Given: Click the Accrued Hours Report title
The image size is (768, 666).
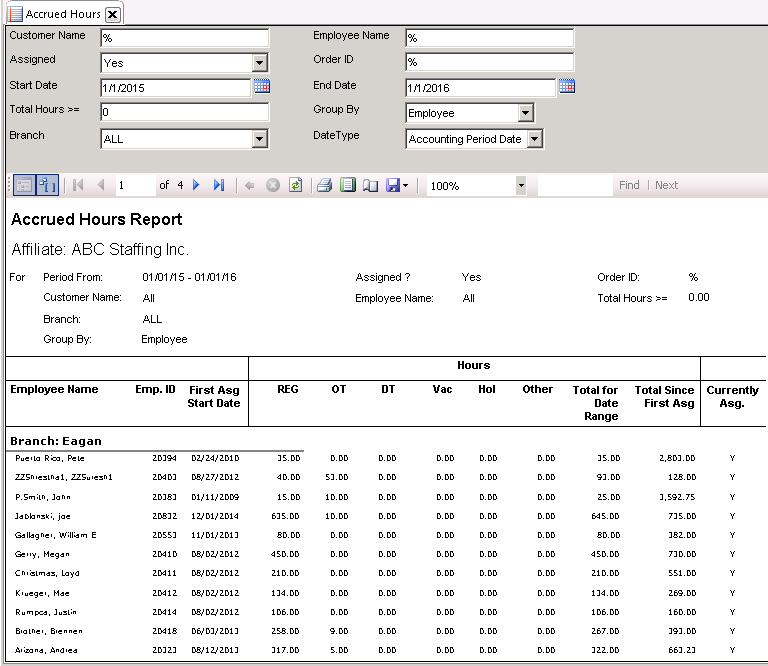Looking at the screenshot, I should pyautogui.click(x=96, y=219).
